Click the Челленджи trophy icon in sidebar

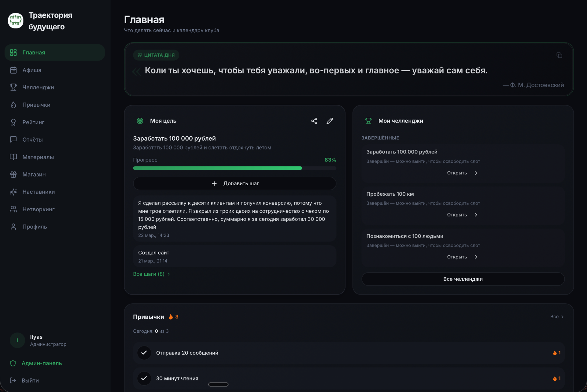click(x=13, y=87)
